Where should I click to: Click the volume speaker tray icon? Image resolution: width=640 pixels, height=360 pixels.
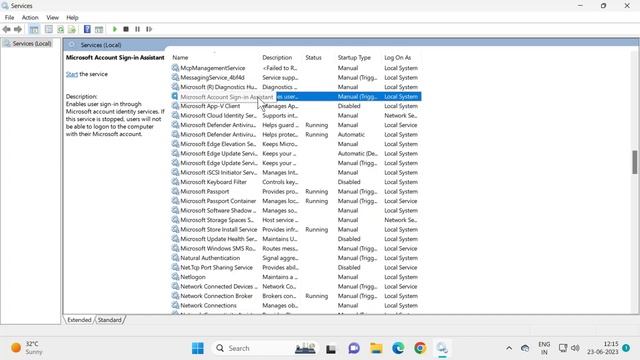tap(576, 348)
